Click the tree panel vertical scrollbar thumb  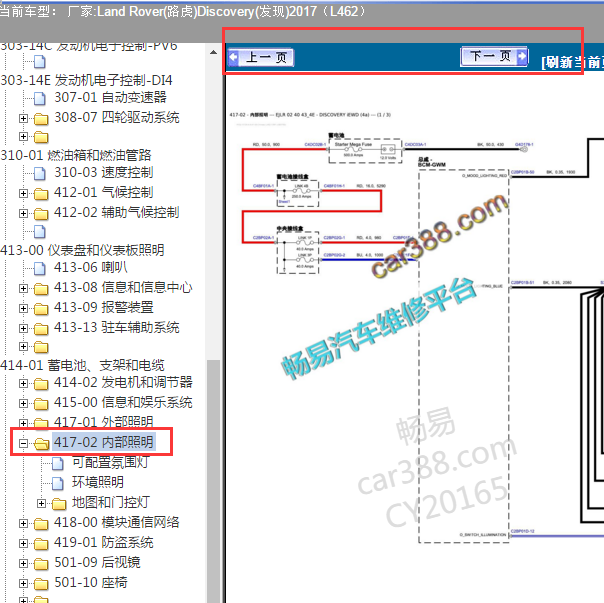[213, 481]
